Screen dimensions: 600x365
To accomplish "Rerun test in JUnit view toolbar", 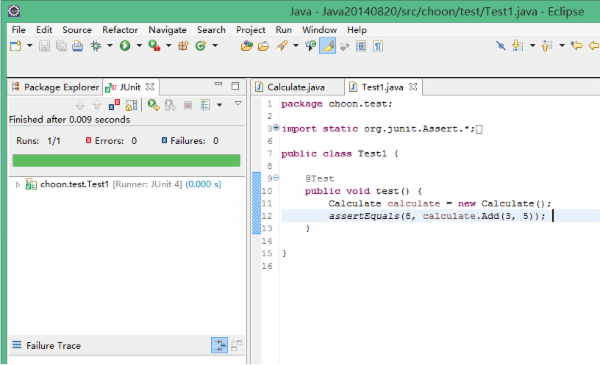I will click(x=153, y=105).
